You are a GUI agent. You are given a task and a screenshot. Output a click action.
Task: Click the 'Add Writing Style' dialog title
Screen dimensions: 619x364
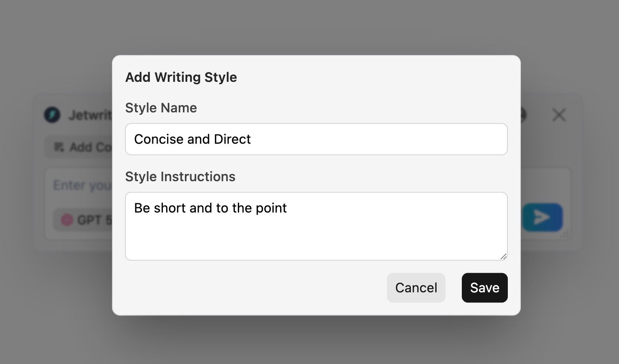(x=181, y=77)
